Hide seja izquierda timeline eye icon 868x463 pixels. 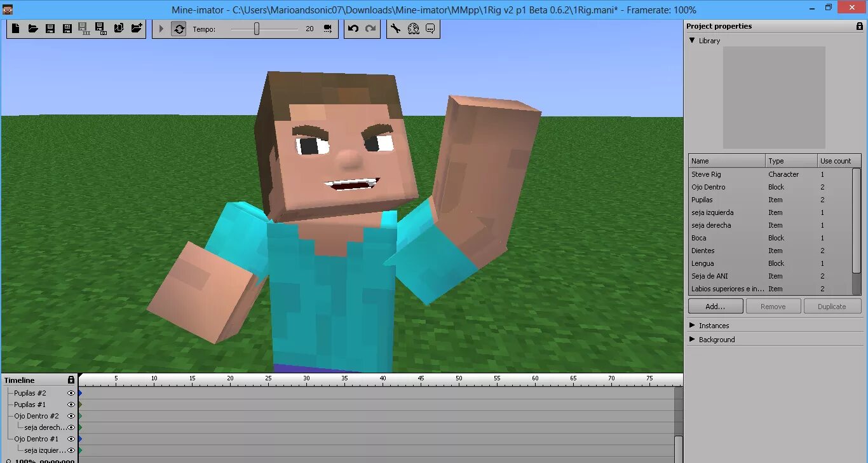point(71,450)
